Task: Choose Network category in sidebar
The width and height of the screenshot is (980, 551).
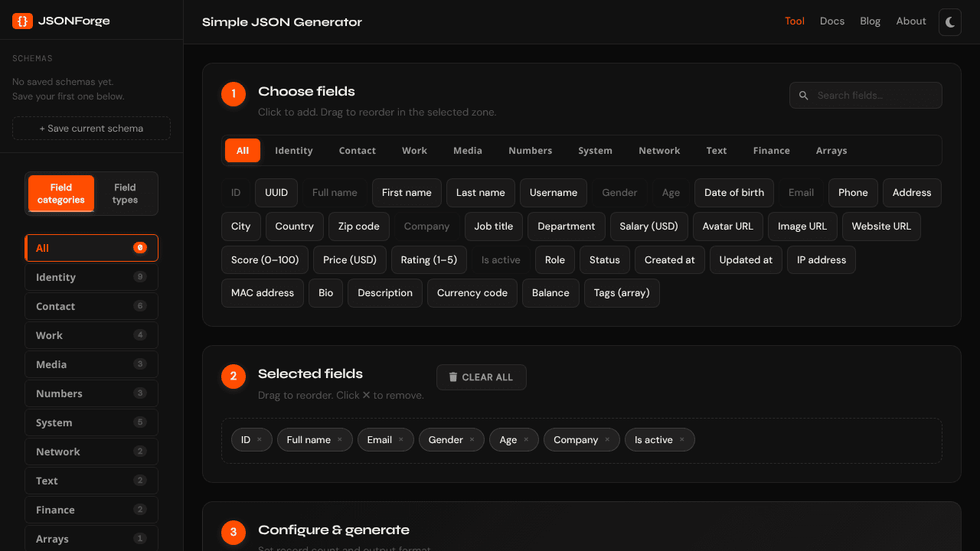Action: 91,452
